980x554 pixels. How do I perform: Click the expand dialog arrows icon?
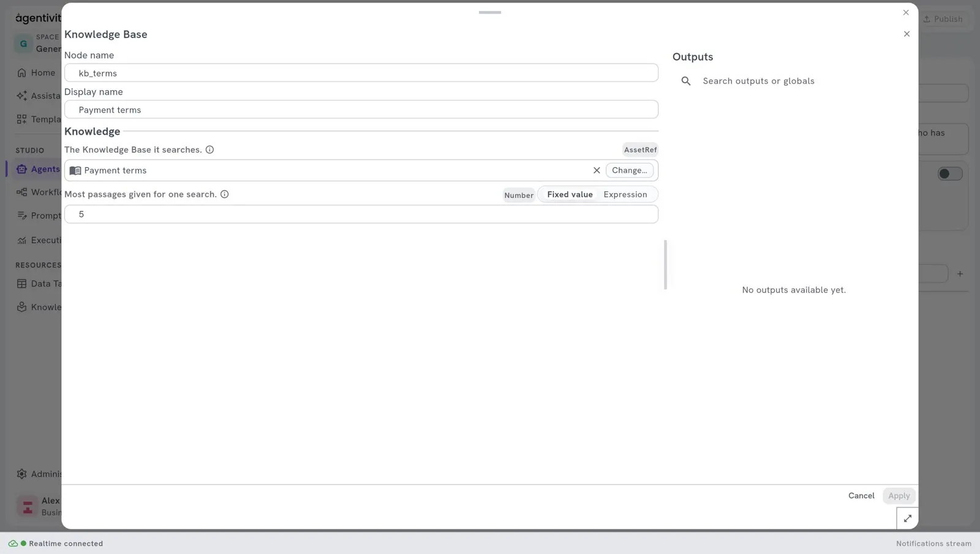click(907, 518)
